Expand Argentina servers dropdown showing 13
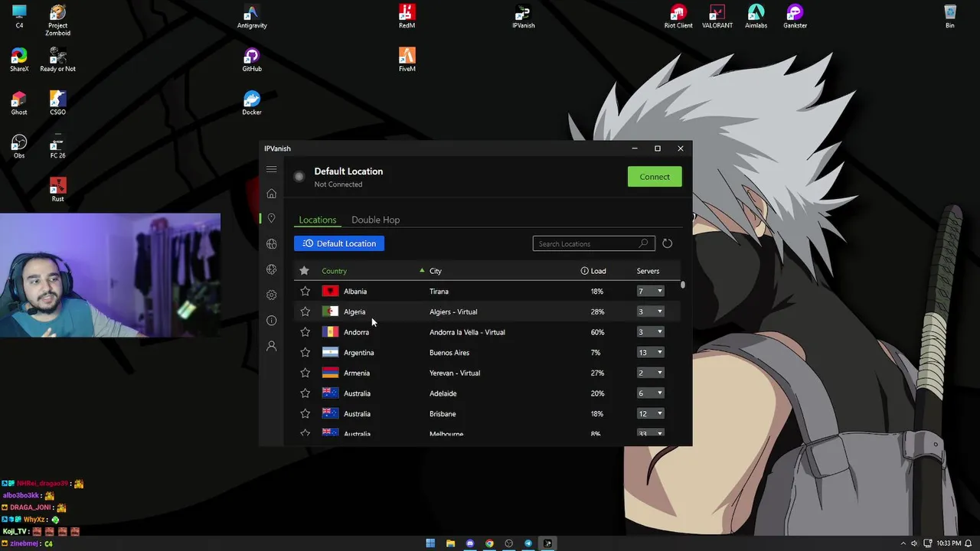 pos(650,352)
